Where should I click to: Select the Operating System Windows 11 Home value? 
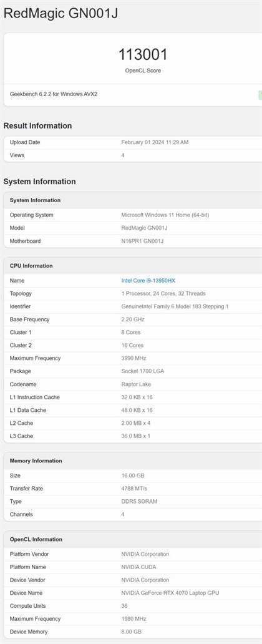(165, 215)
